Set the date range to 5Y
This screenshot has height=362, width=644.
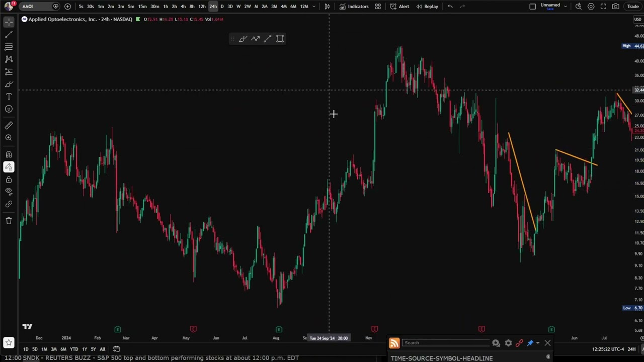click(93, 349)
